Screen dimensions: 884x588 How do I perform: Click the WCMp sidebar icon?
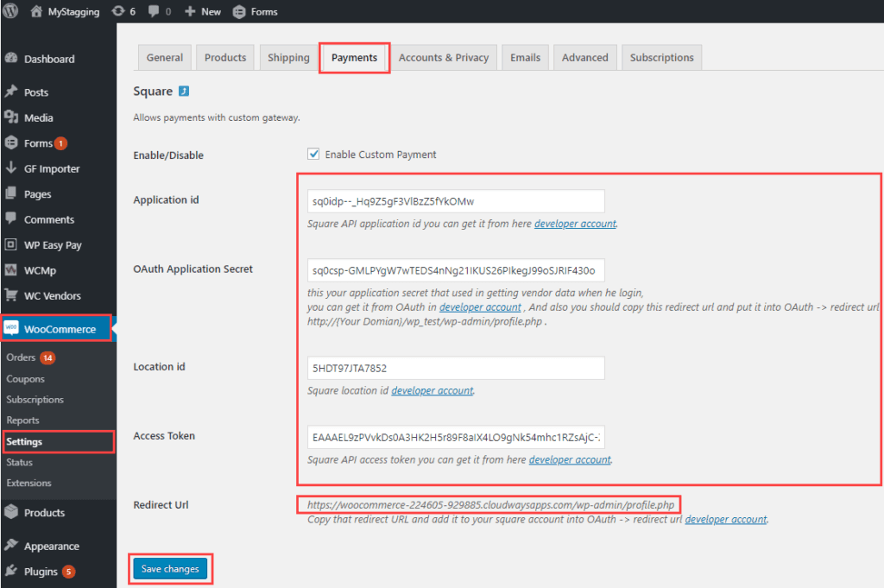pos(10,270)
